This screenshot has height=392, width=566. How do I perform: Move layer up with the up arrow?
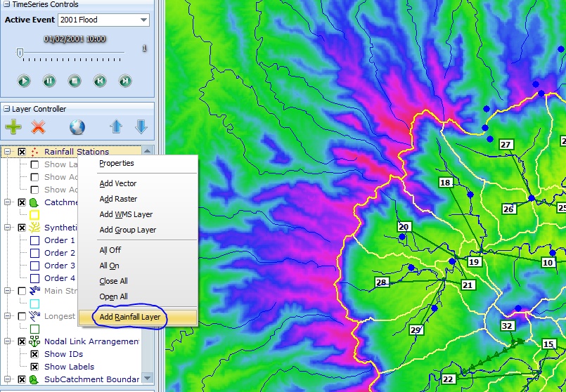(x=116, y=127)
